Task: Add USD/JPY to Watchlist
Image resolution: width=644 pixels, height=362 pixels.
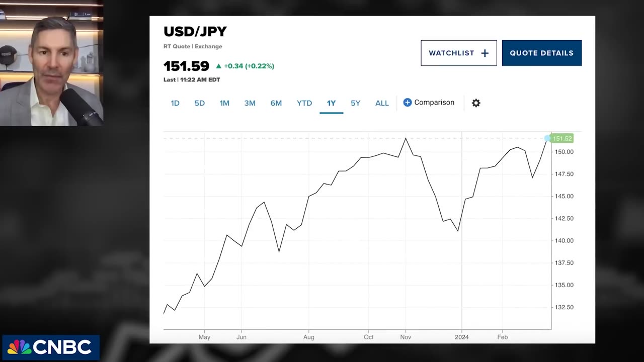Action: pyautogui.click(x=458, y=53)
